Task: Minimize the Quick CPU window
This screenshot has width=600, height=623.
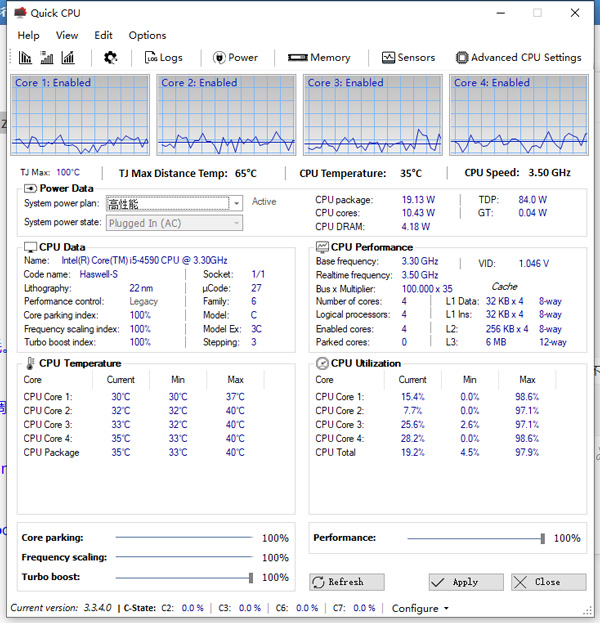Action: coord(501,13)
